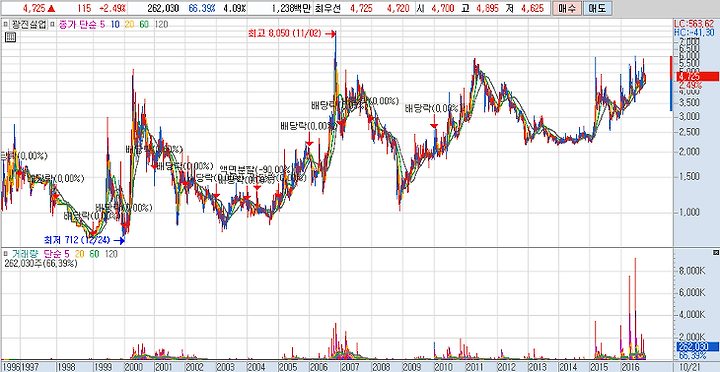The height and width of the screenshot is (372, 720).
Task: Click the 2008 year label on time axis
Action: tap(381, 367)
